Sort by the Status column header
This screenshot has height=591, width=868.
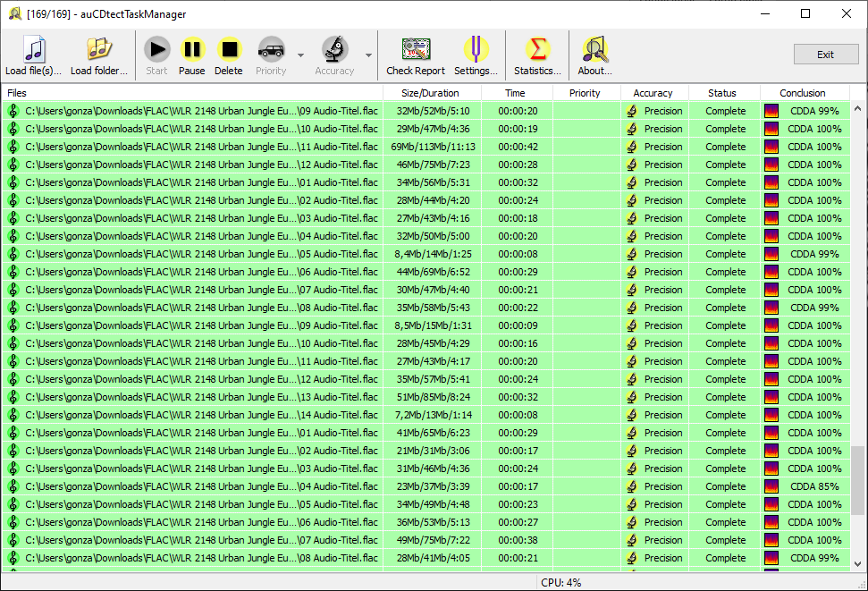725,93
